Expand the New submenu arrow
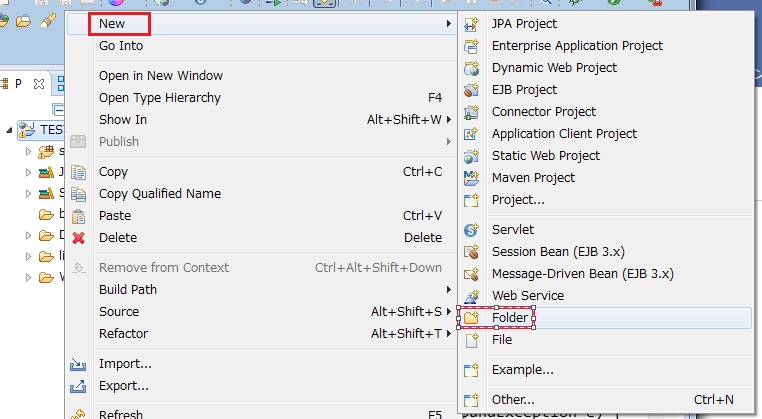The width and height of the screenshot is (762, 419). pos(448,21)
